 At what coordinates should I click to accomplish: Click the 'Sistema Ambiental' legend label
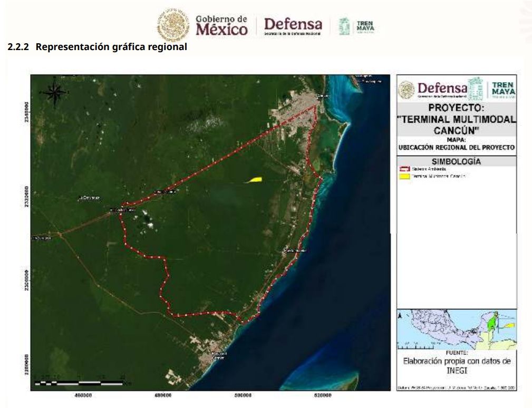click(429, 169)
